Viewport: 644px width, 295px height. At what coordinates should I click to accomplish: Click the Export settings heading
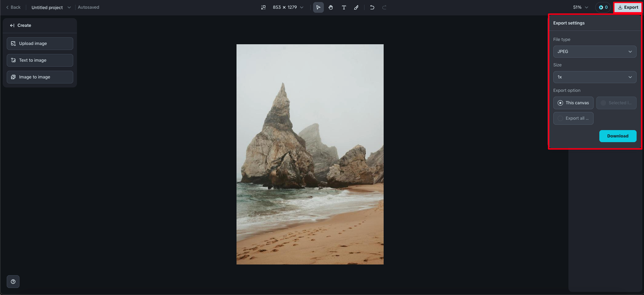[x=569, y=23]
